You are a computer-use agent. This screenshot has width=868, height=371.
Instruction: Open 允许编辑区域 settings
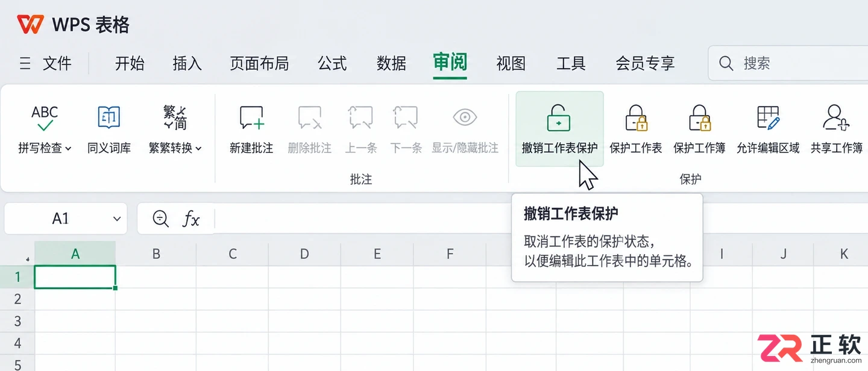click(768, 129)
